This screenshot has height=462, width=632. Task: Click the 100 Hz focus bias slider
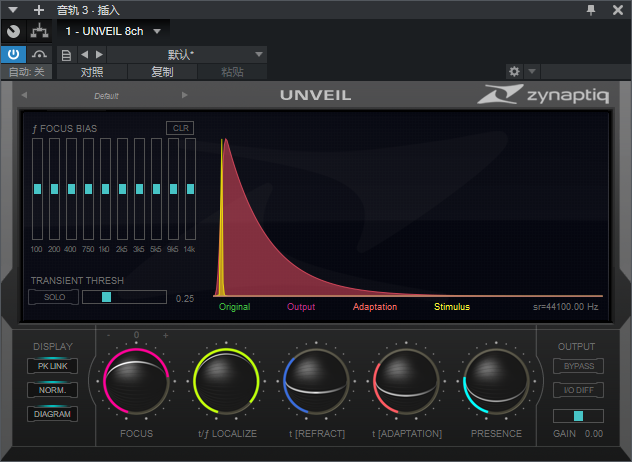point(37,189)
